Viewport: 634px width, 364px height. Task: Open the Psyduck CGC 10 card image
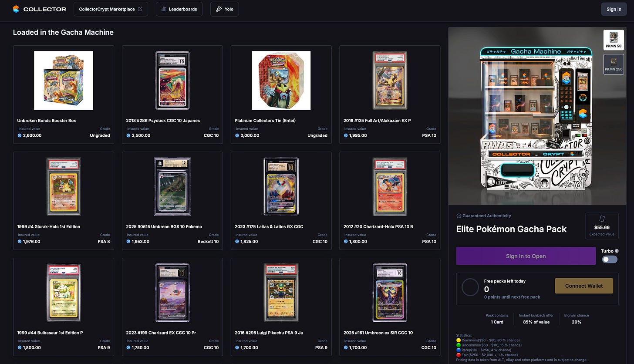click(172, 80)
